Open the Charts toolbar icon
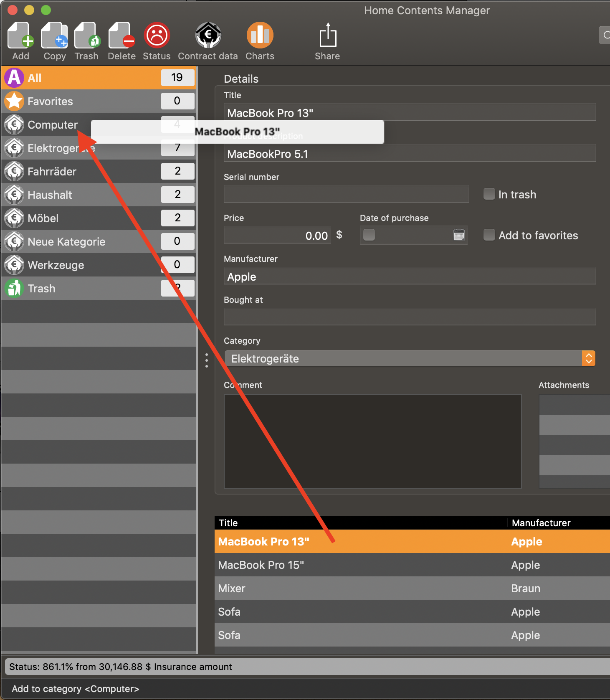This screenshot has height=700, width=610. (x=260, y=36)
